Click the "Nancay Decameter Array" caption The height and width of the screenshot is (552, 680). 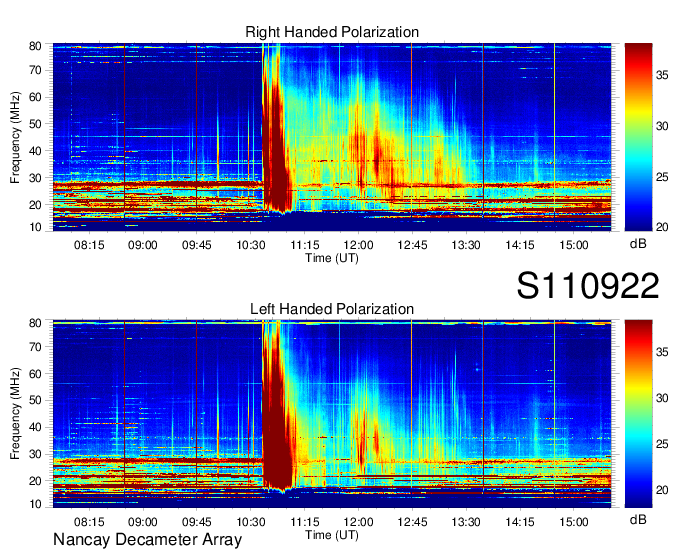coord(147,540)
